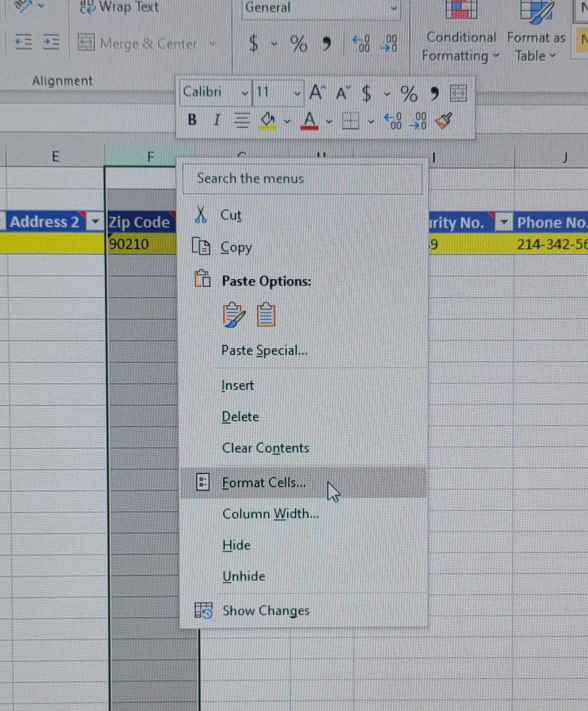Paste using the second clipboard paste icon
588x711 pixels.
point(266,315)
